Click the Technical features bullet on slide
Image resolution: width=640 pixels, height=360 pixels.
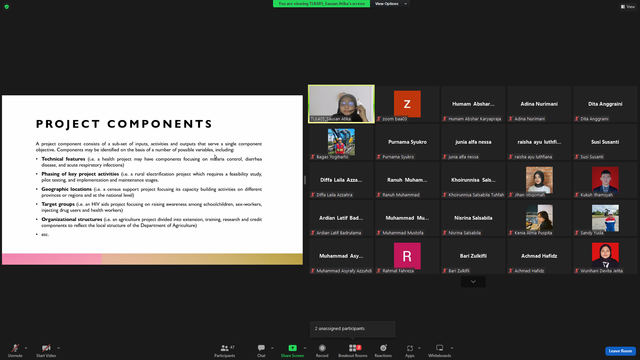click(x=149, y=162)
